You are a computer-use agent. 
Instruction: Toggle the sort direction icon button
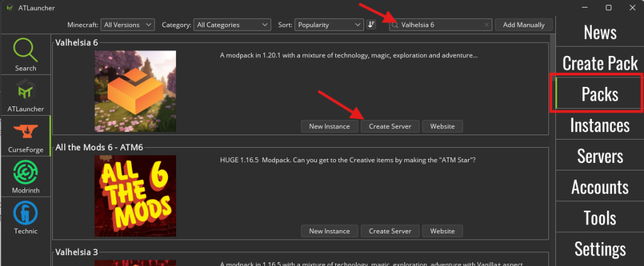(x=371, y=25)
